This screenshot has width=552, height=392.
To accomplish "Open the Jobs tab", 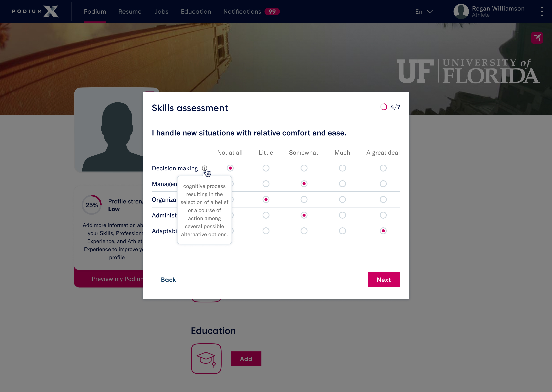I will click(161, 12).
